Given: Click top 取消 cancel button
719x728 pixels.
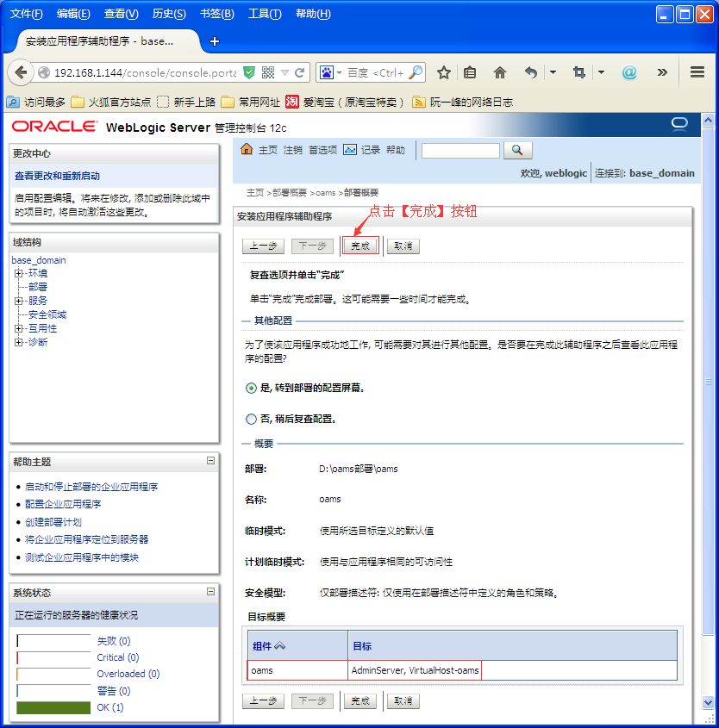Looking at the screenshot, I should coord(403,246).
